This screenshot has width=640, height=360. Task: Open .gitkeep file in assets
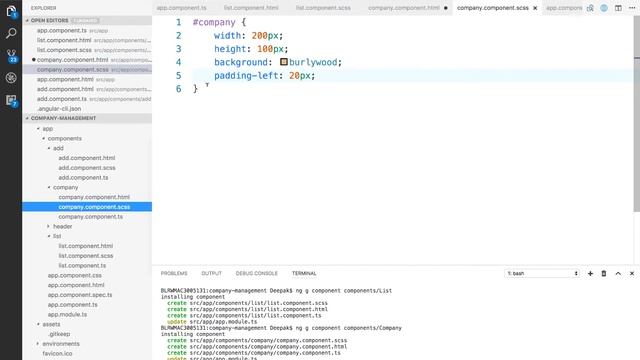pyautogui.click(x=59, y=334)
